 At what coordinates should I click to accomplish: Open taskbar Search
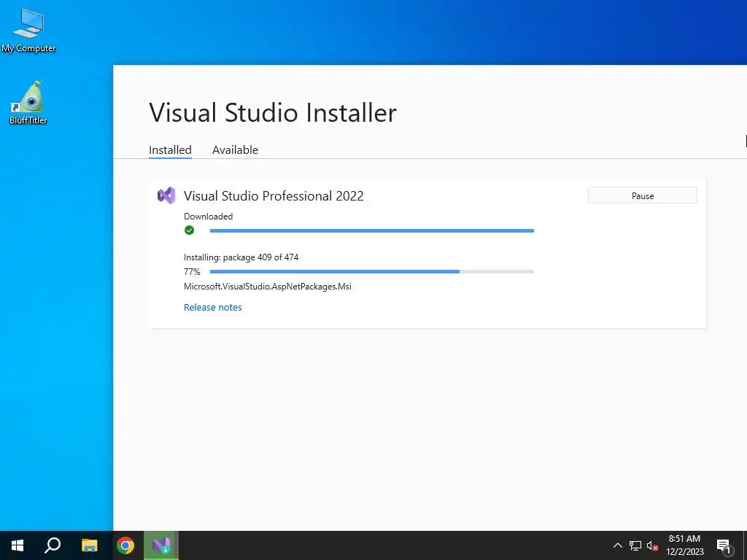53,545
